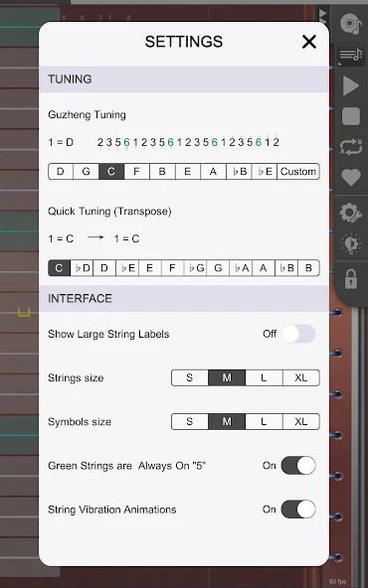Transpose quick tuning to ♭E
368x588 pixels.
pyautogui.click(x=127, y=268)
